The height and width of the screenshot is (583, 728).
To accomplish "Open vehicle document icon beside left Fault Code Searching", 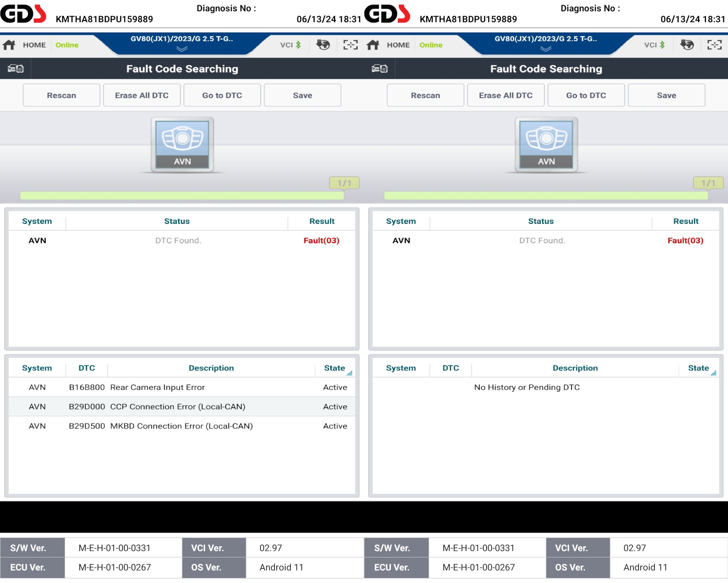I will pyautogui.click(x=16, y=69).
